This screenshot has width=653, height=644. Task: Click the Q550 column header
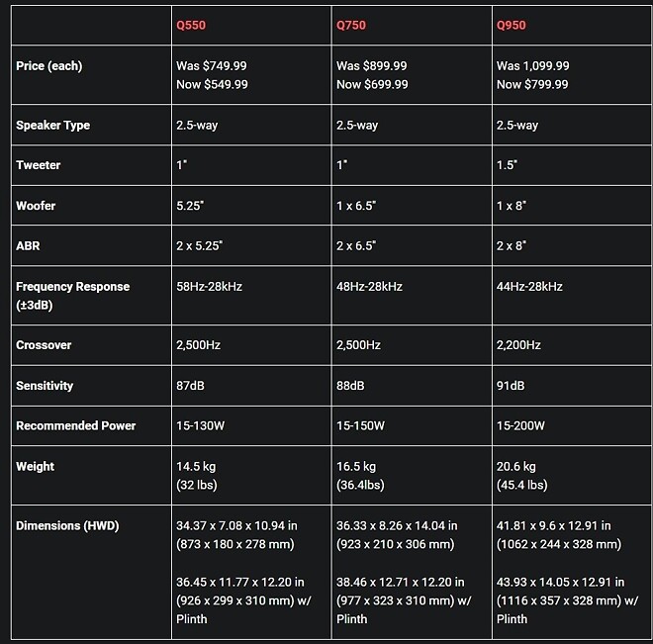pyautogui.click(x=191, y=25)
